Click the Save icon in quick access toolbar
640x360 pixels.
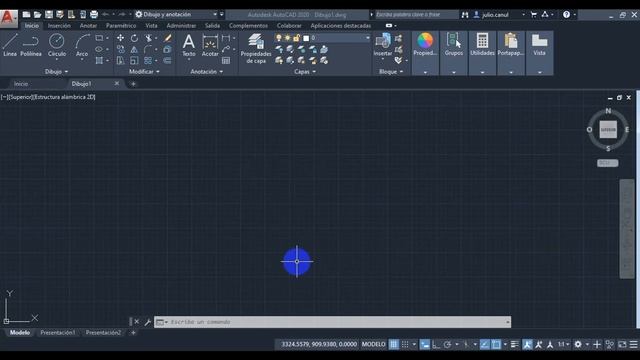[x=49, y=15]
